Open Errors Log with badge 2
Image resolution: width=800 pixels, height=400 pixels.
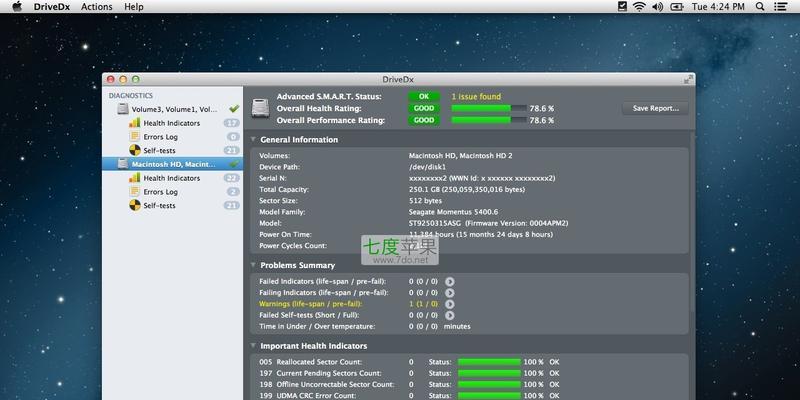pyautogui.click(x=172, y=192)
